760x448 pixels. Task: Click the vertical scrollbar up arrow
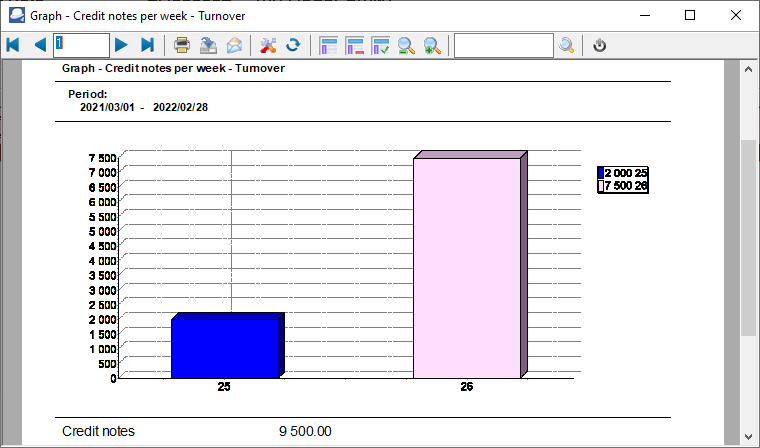[748, 69]
